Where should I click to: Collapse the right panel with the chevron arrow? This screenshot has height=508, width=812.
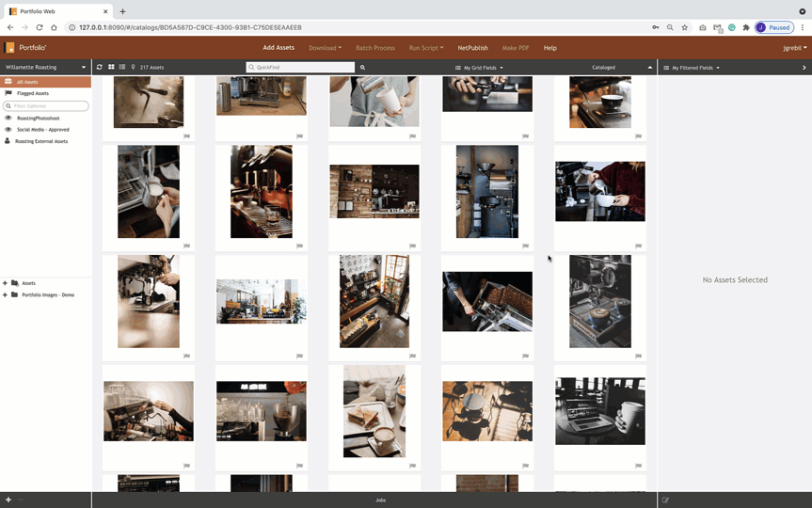804,68
